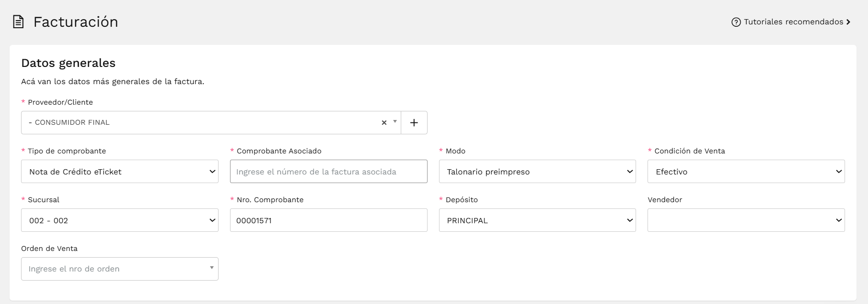Click the Vendedor label
This screenshot has height=304, width=868.
665,200
